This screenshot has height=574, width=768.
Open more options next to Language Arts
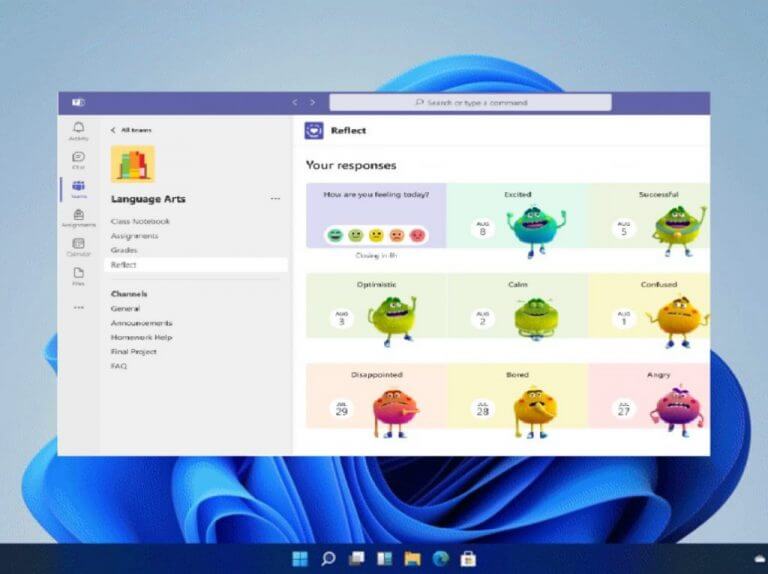click(275, 199)
